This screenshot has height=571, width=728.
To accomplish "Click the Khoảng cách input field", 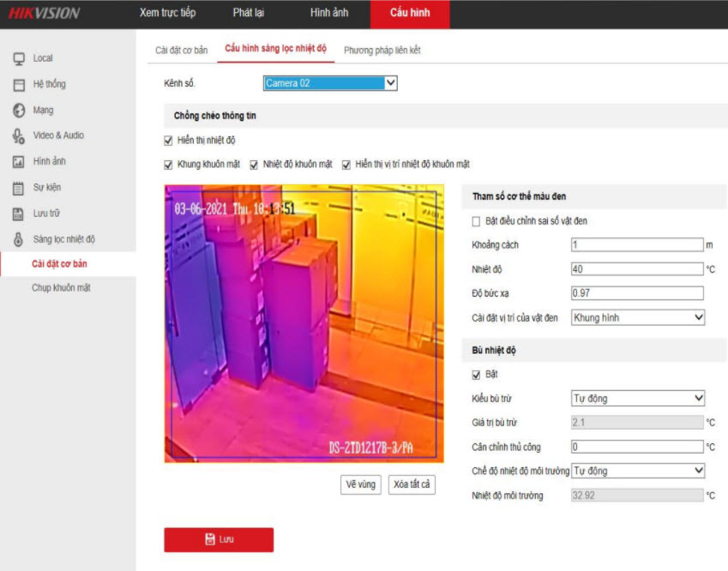I will [x=636, y=245].
